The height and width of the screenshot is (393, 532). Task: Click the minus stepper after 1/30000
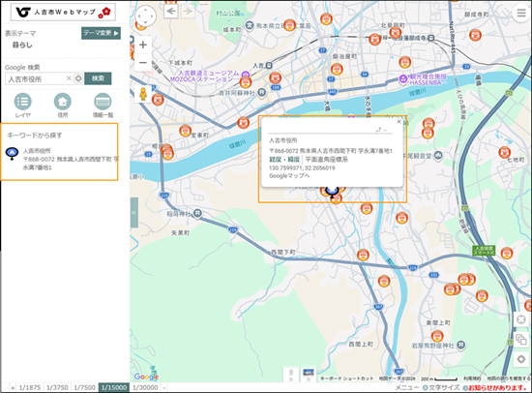pos(163,387)
